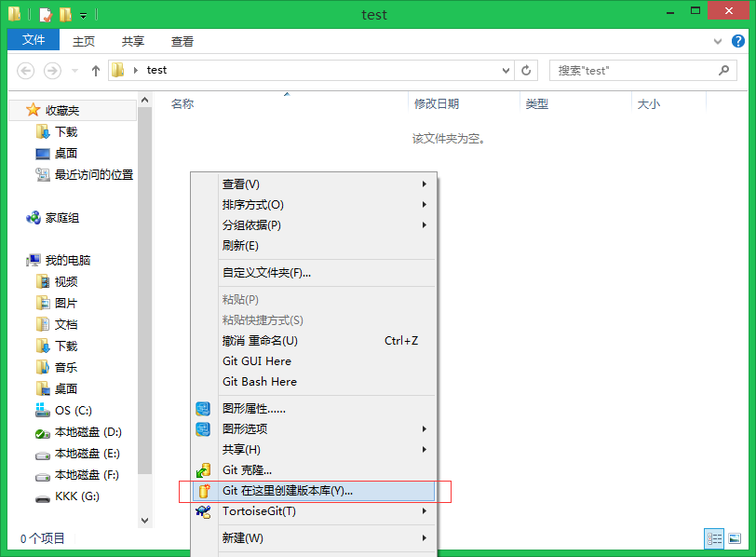Switch to large icons view button

coord(736,538)
